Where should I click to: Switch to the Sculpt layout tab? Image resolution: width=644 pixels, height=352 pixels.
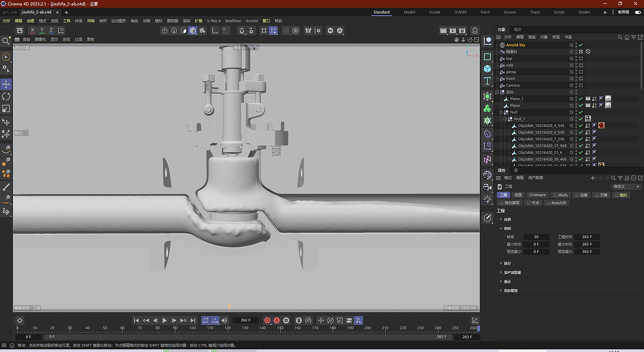[435, 12]
